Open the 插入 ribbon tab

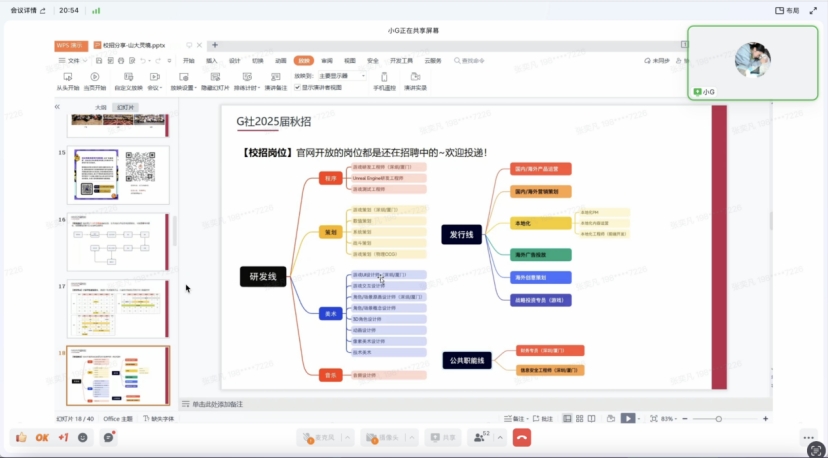[212, 61]
